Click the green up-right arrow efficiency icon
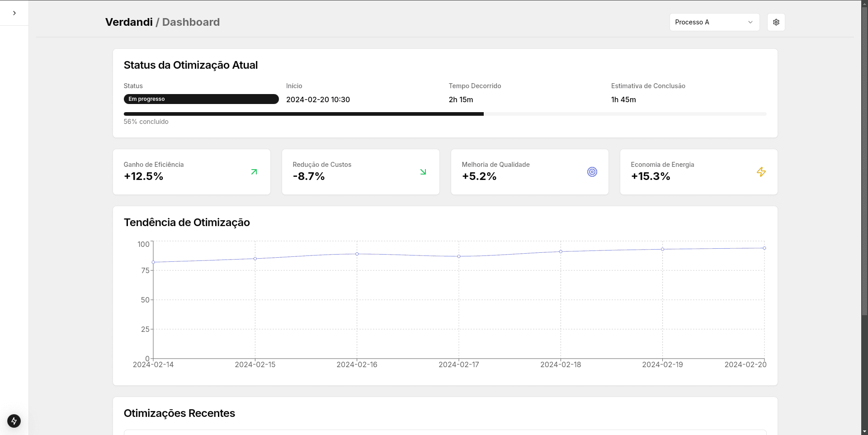Viewport: 868px width, 435px height. click(254, 172)
